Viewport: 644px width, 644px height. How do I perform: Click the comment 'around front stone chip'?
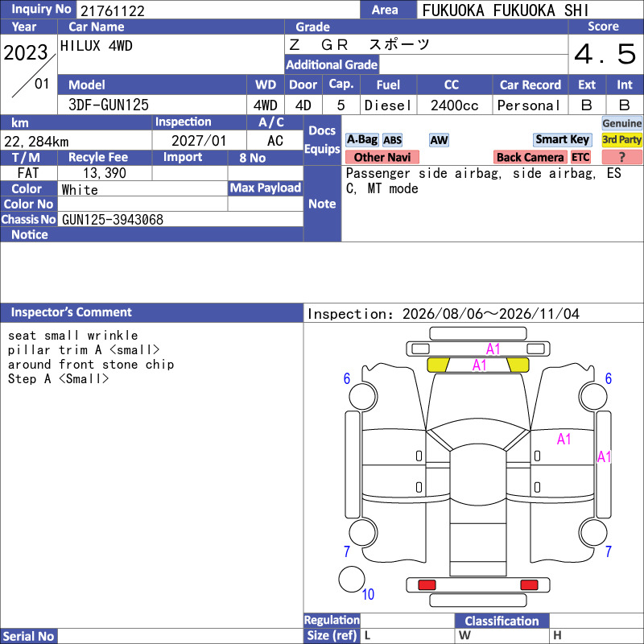91,365
